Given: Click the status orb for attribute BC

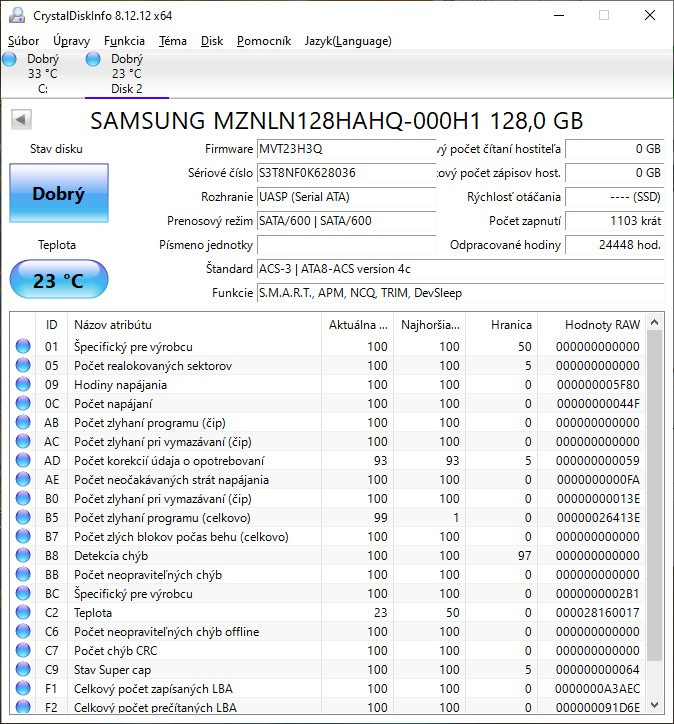Looking at the screenshot, I should (x=23, y=593).
